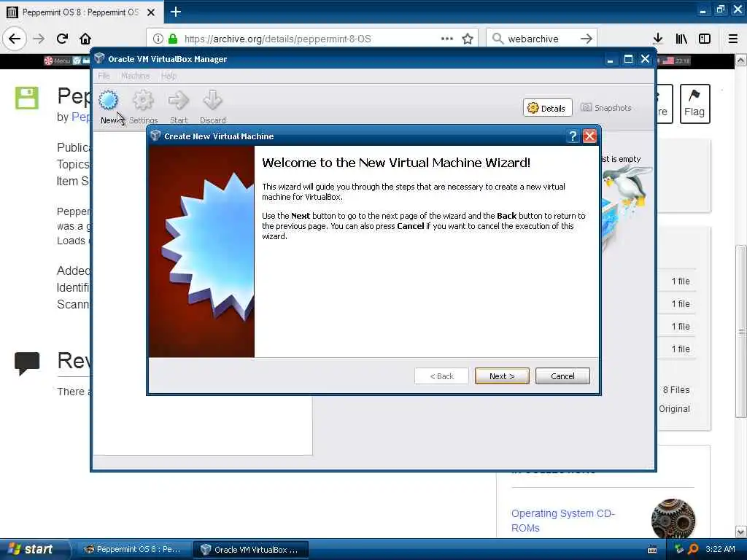Screen dimensions: 747x560
Task: Click the New virtual machine toolbar icon
Action: pos(109,101)
